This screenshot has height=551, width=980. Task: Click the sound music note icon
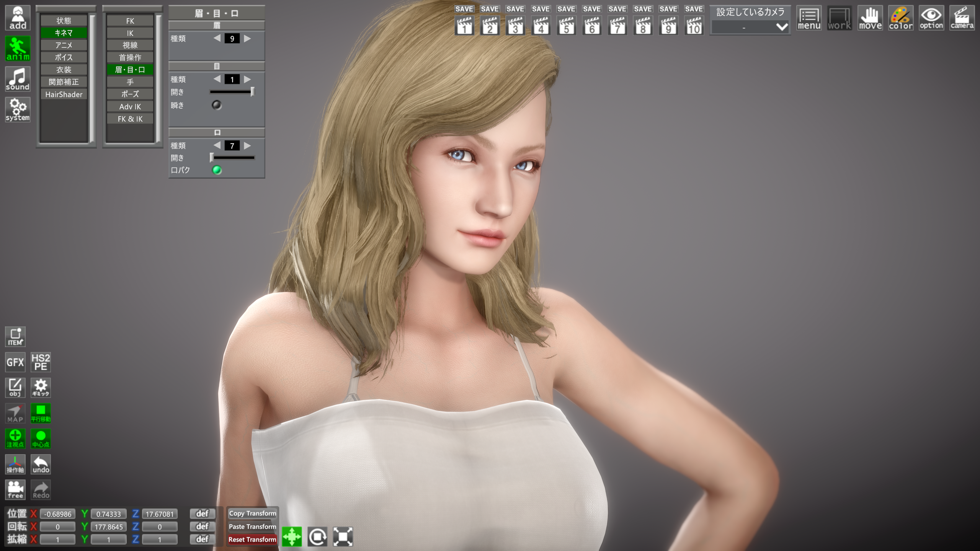pos(18,79)
